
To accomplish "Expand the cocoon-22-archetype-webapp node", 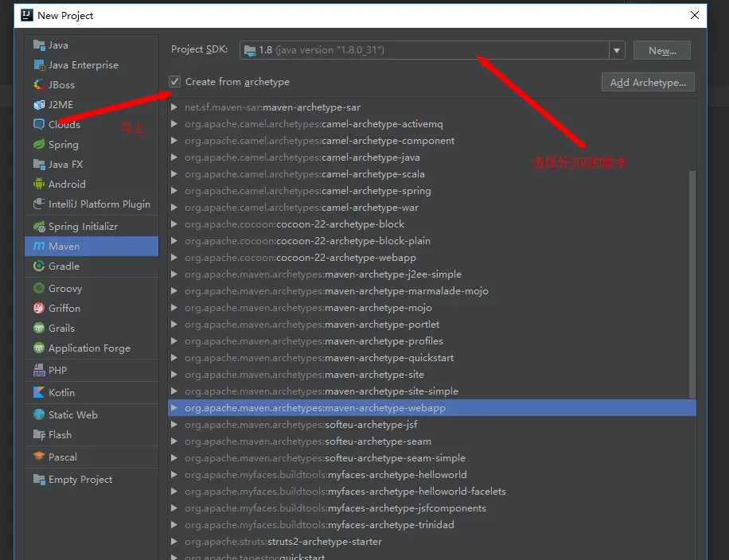I will click(x=173, y=258).
